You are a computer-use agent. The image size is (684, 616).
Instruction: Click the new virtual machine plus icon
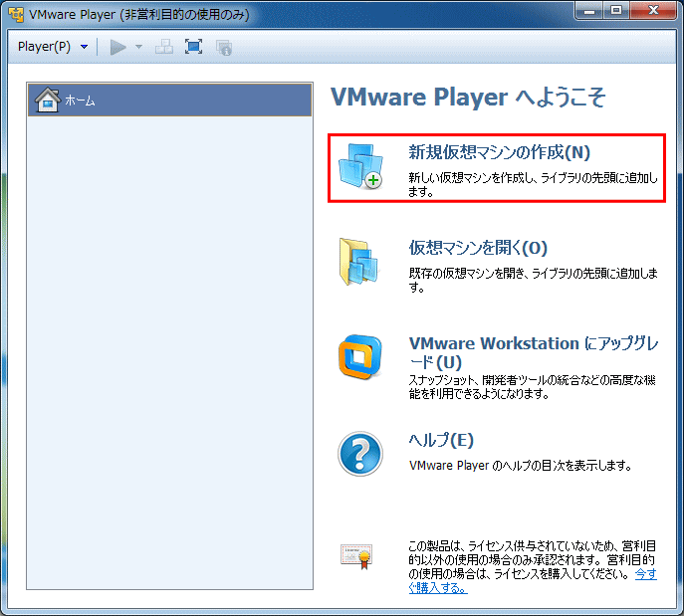(x=361, y=166)
